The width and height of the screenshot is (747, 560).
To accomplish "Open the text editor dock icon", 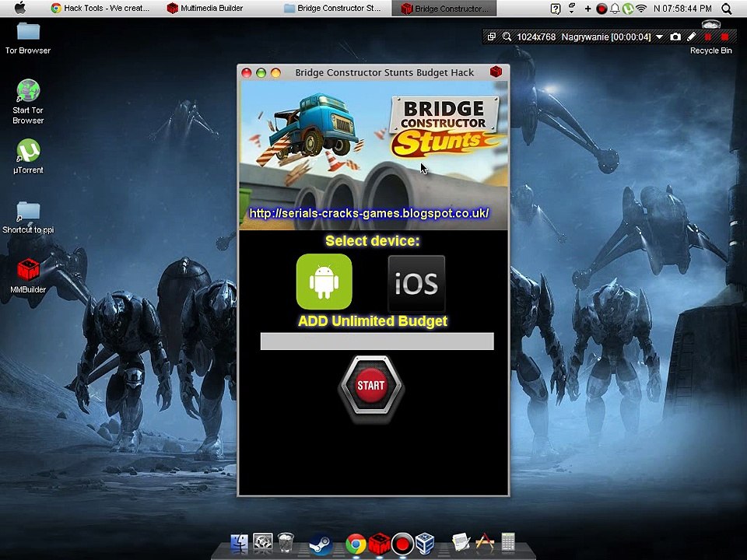I will [461, 542].
